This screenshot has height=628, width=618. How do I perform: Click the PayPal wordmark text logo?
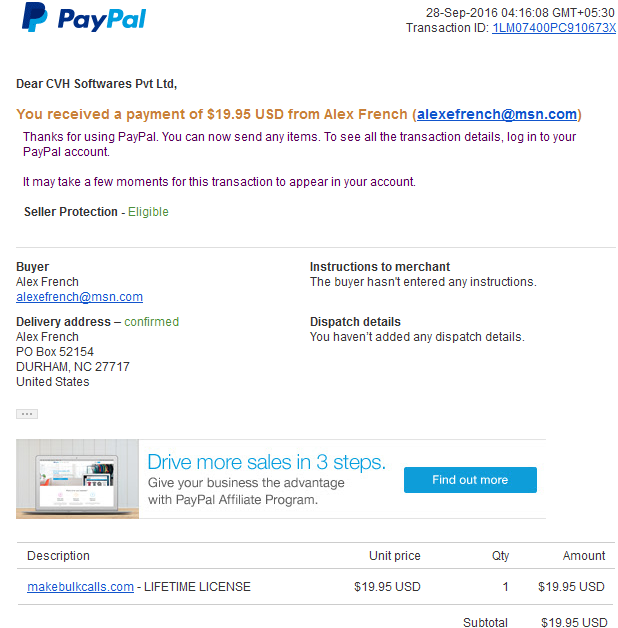[102, 19]
